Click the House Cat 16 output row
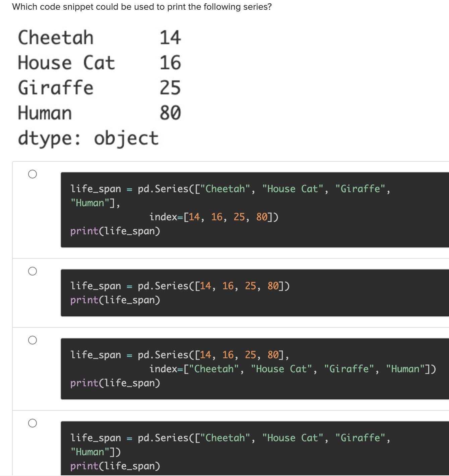The height and width of the screenshot is (476, 449). (100, 63)
